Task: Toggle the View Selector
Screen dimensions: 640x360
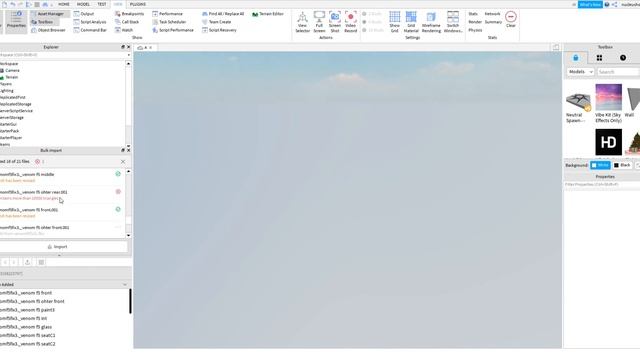Action: tap(302, 22)
